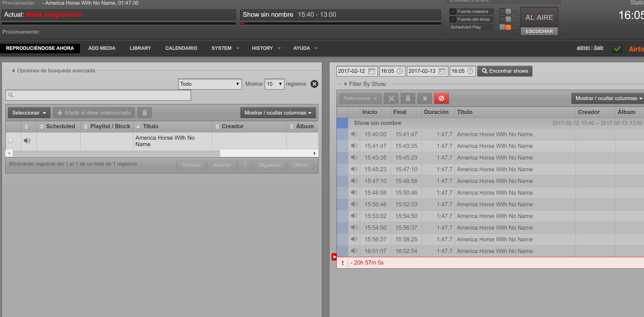Click the Siguiente pagination button
The height and width of the screenshot is (317, 644).
pos(269,165)
